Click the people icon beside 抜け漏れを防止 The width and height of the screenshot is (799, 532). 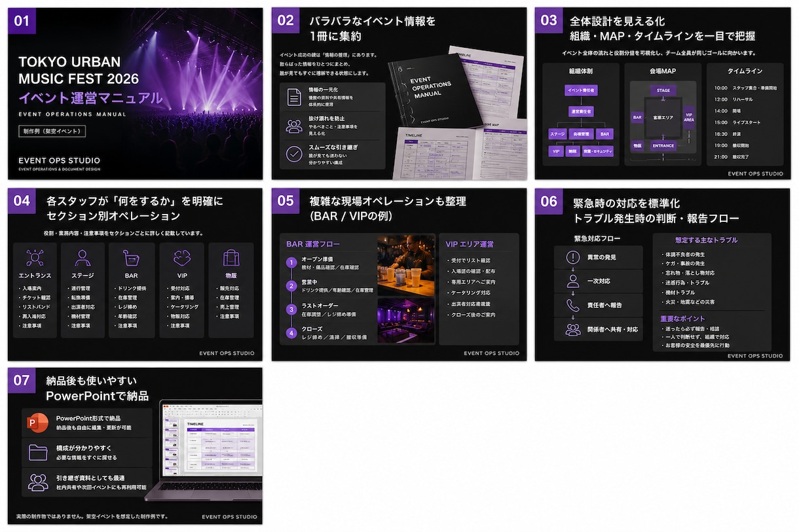coord(294,126)
